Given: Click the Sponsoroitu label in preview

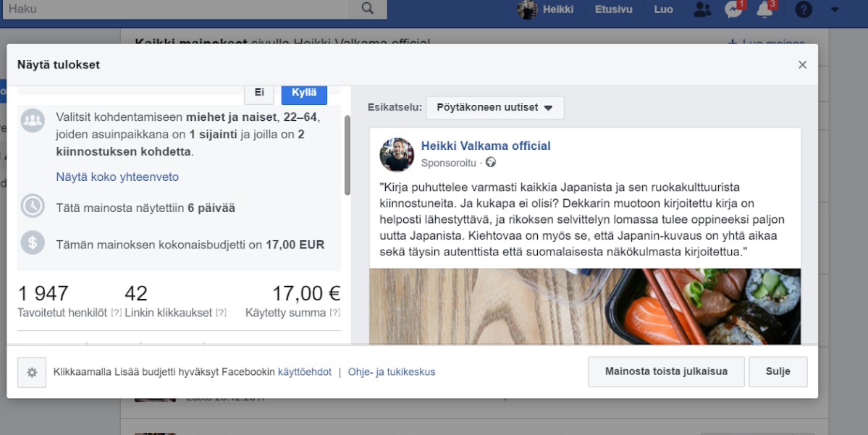Looking at the screenshot, I should click(x=448, y=164).
